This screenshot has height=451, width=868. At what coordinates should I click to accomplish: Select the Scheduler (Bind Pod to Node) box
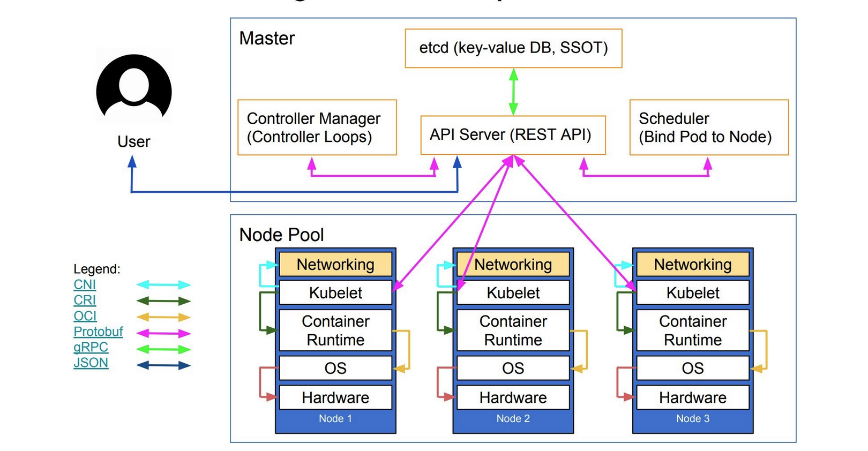708,127
